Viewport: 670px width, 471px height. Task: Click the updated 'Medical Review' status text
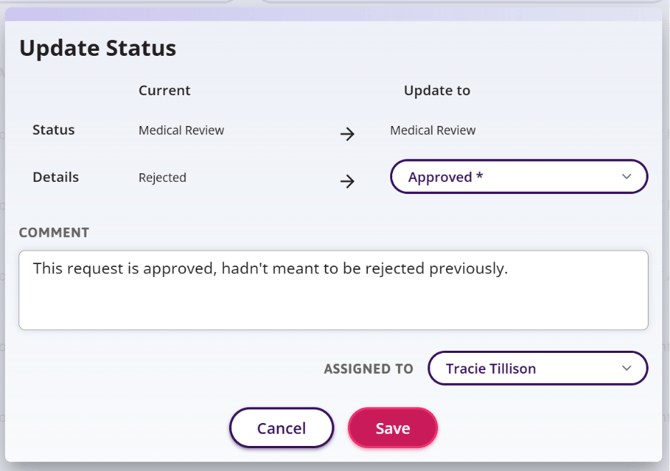click(432, 130)
